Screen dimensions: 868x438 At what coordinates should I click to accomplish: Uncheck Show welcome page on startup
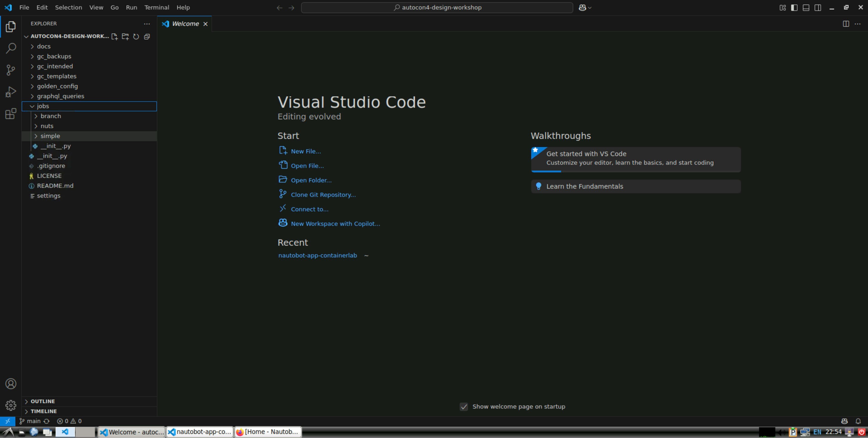[x=464, y=407]
